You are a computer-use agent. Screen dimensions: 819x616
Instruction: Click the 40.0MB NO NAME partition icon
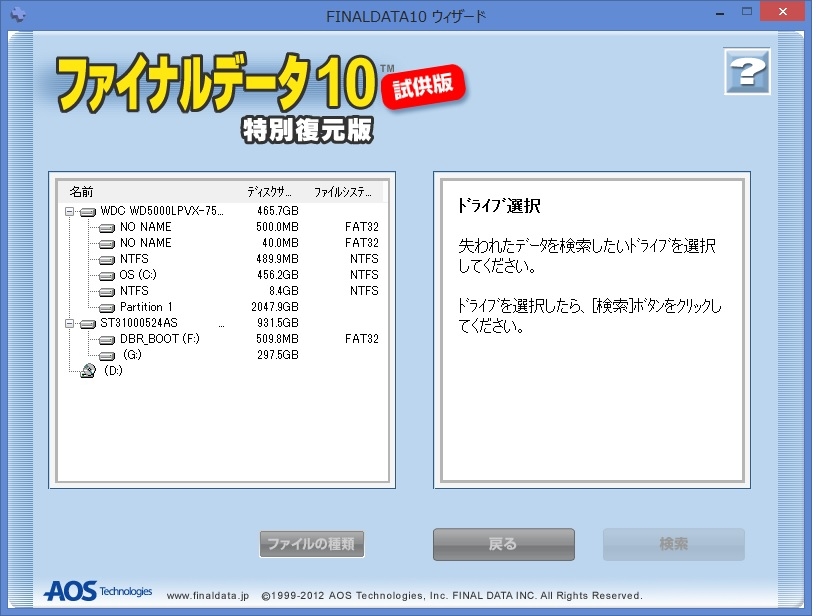pyautogui.click(x=107, y=243)
